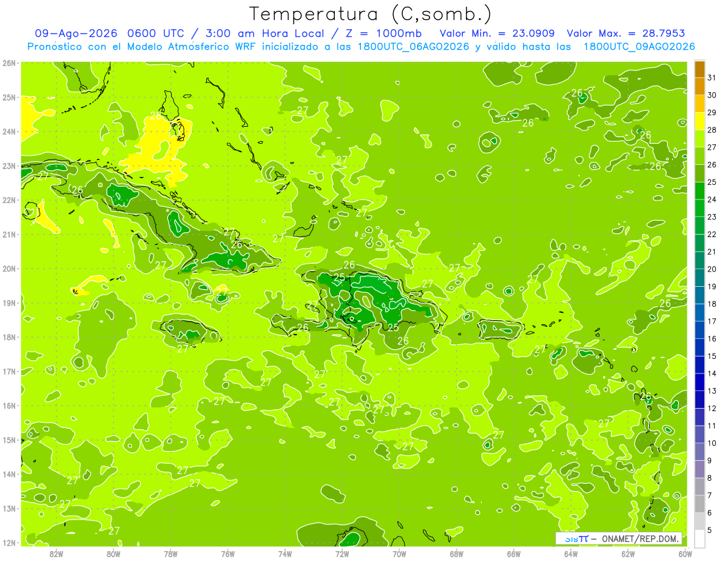Click the 31 label on the color scale
Viewport: 728px width, 562px height.
point(712,78)
